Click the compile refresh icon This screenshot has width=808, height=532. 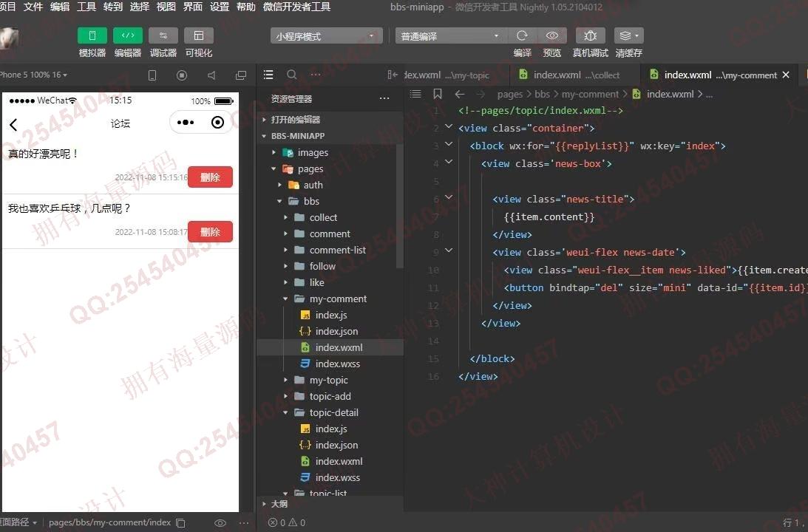[x=522, y=35]
